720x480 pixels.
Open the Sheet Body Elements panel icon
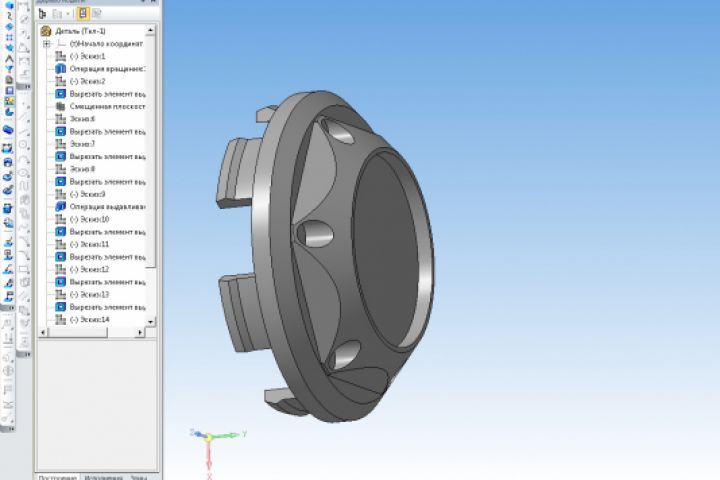click(8, 112)
